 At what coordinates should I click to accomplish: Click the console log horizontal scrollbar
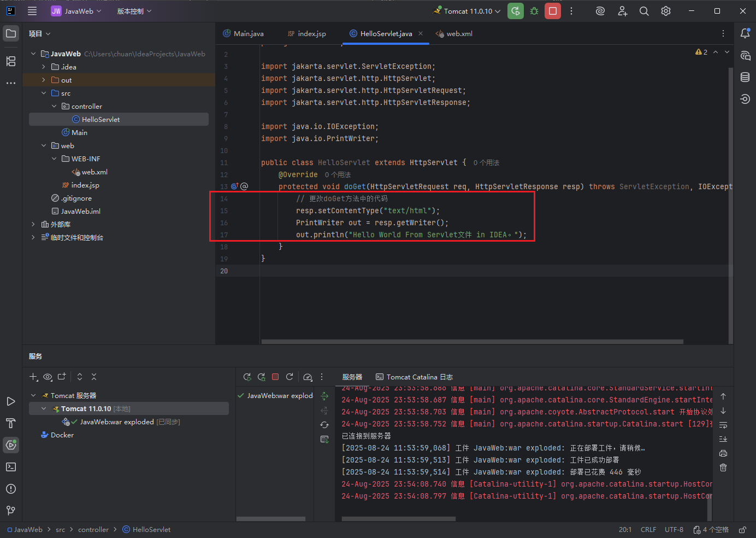399,519
